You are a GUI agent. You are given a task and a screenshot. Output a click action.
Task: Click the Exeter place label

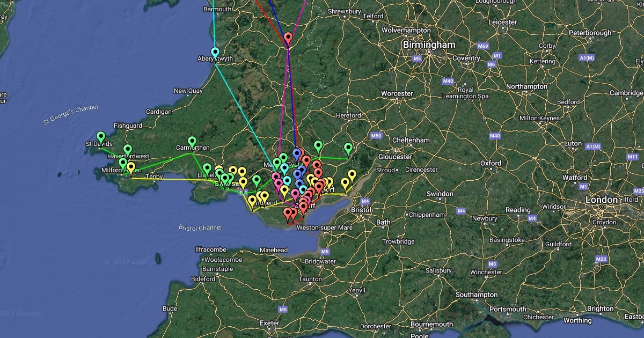click(269, 323)
